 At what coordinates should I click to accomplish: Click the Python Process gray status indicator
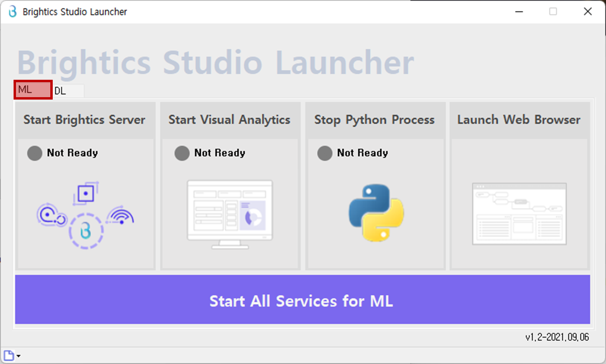coord(325,153)
